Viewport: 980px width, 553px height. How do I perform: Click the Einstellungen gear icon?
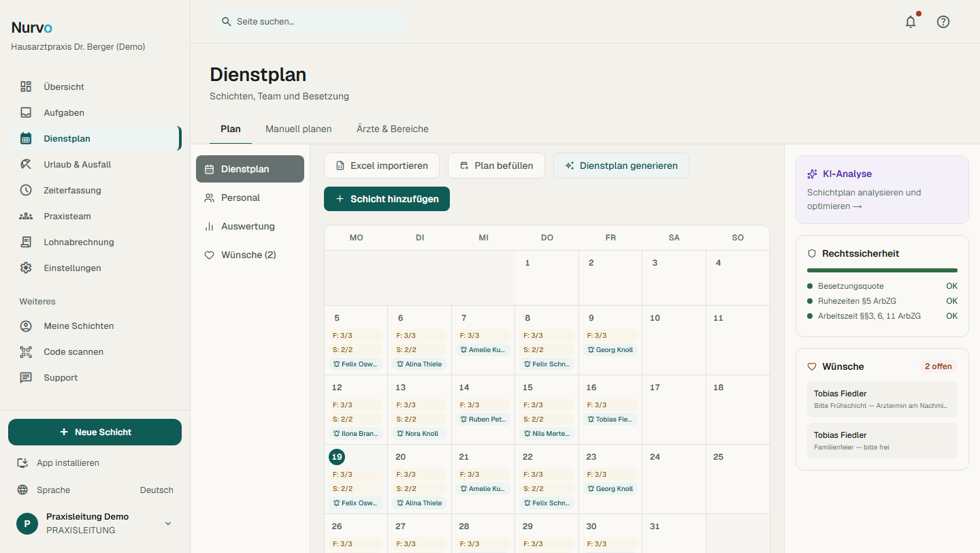[26, 268]
